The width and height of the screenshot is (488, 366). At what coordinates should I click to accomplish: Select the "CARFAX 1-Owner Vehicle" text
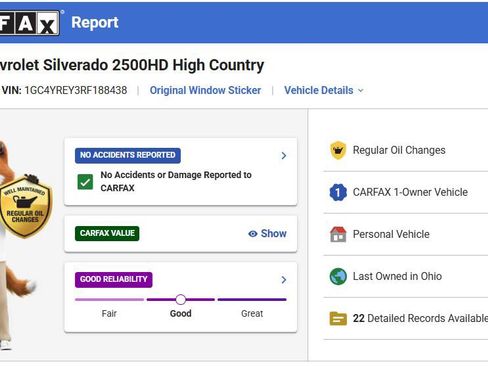(410, 192)
